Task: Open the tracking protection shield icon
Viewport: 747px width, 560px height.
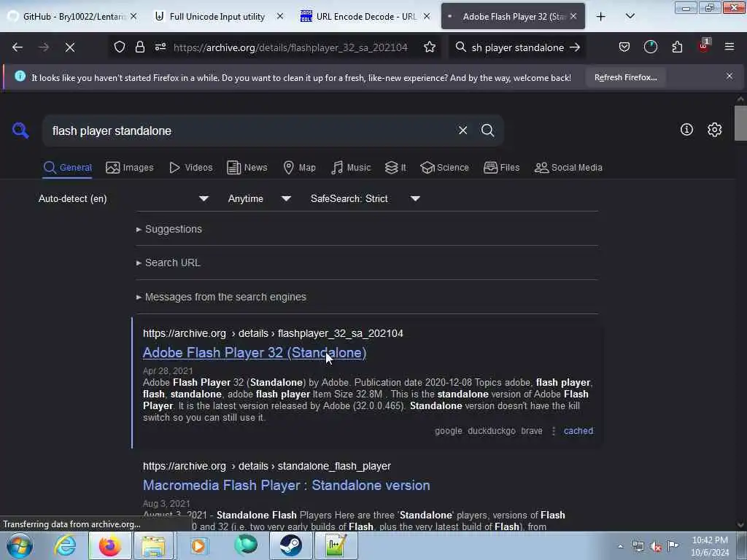Action: tap(120, 47)
